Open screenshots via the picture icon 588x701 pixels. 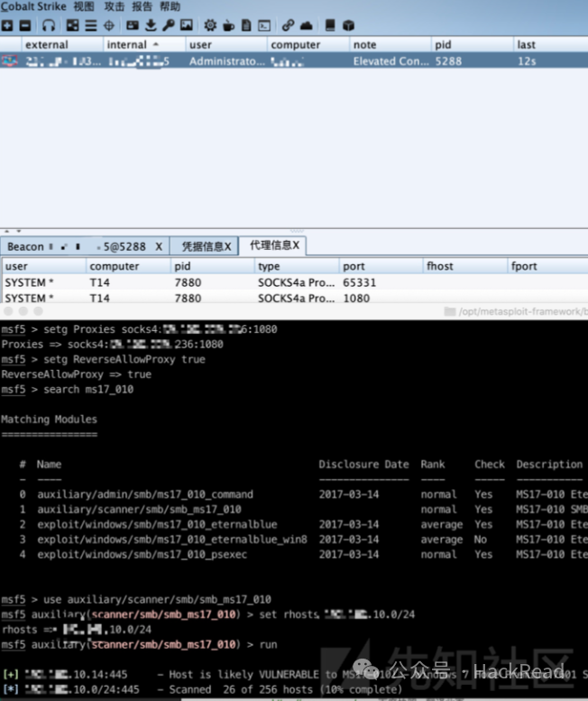click(187, 25)
